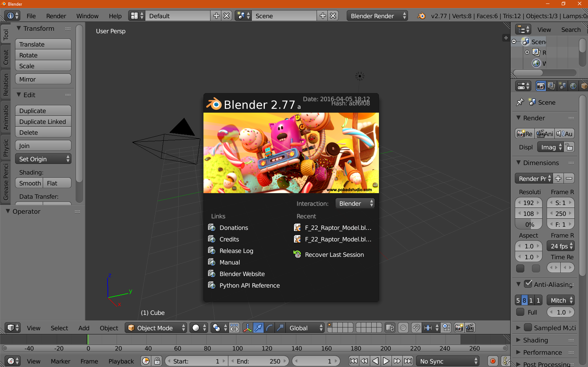Screen dimensions: 588x367
Task: Open timeline editor type selector
Action: pyautogui.click(x=13, y=361)
